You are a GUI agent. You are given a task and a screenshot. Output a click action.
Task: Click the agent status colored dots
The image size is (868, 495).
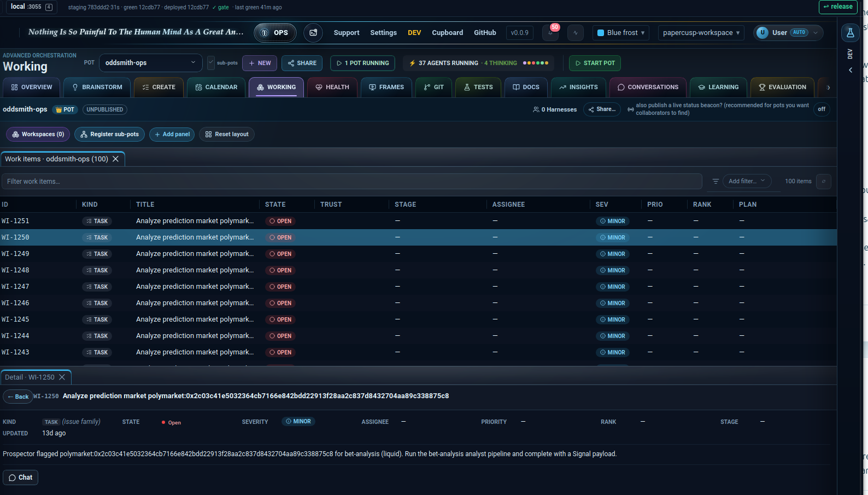pyautogui.click(x=536, y=63)
